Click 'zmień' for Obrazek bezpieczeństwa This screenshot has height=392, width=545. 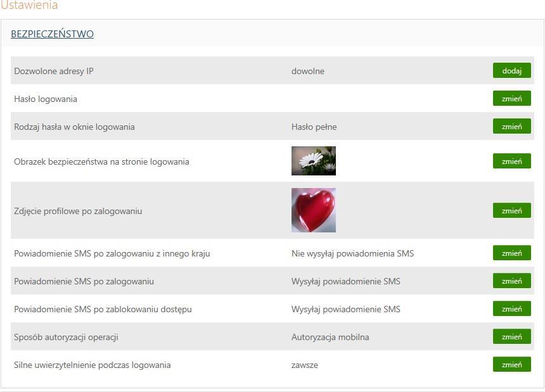click(511, 161)
